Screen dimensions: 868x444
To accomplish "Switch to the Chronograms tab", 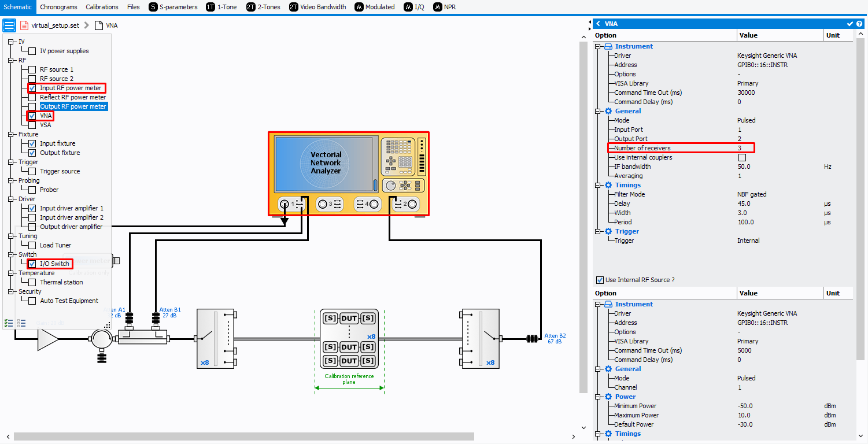I will [58, 7].
